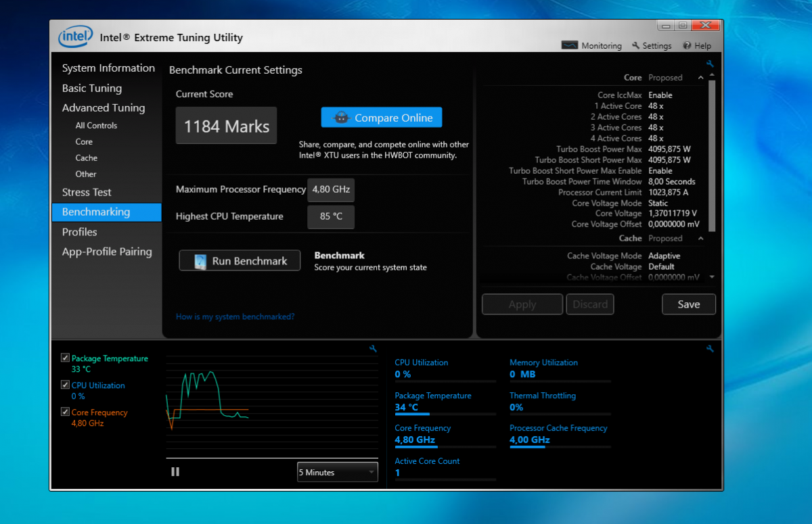
Task: Click the wrench icon above the monitor readouts
Action: pyautogui.click(x=710, y=349)
